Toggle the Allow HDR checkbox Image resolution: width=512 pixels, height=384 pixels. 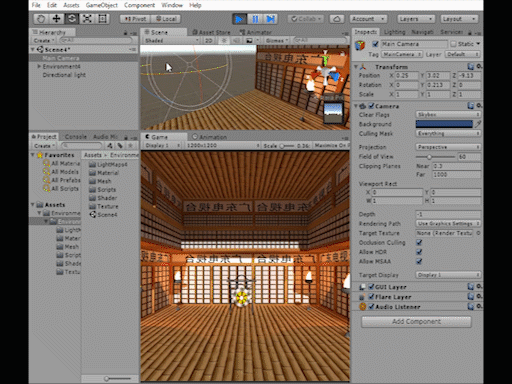(x=419, y=252)
